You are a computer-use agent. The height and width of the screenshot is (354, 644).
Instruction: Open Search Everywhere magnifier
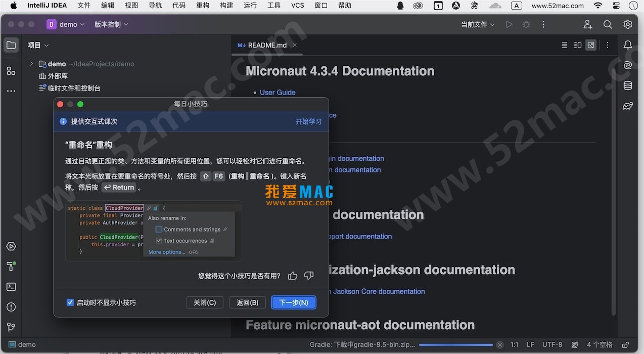[x=608, y=24]
